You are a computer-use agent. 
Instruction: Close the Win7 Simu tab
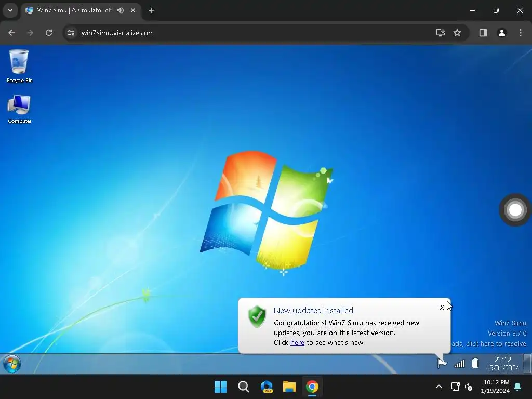[x=133, y=10]
